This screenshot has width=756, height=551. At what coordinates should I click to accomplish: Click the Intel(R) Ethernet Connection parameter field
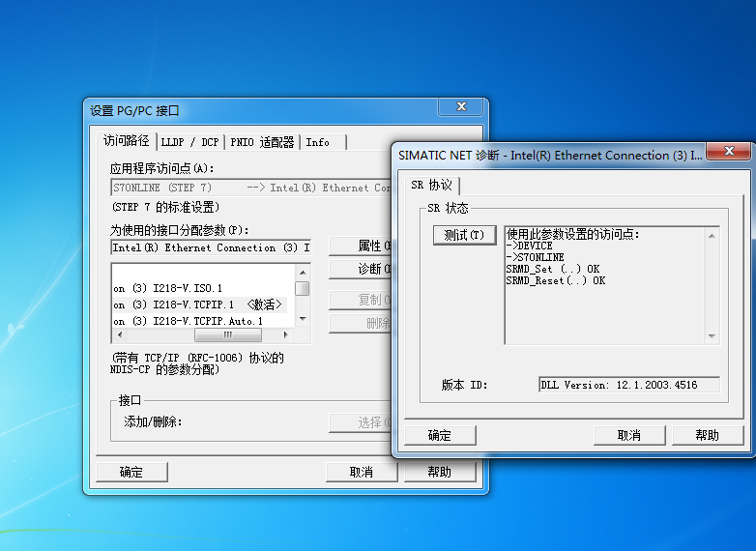click(x=211, y=247)
